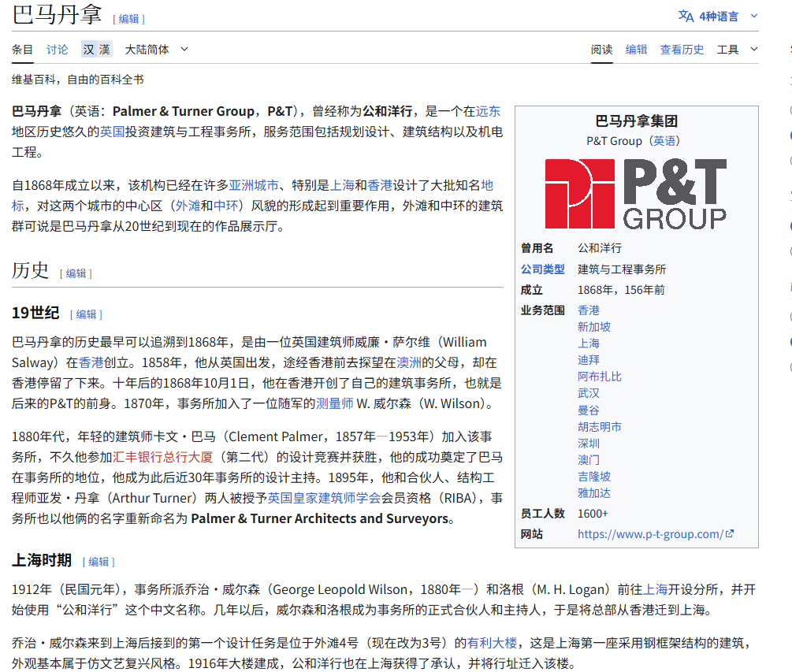
Task: Expand the 大陆简体 variant dropdown
Action: click(x=157, y=49)
